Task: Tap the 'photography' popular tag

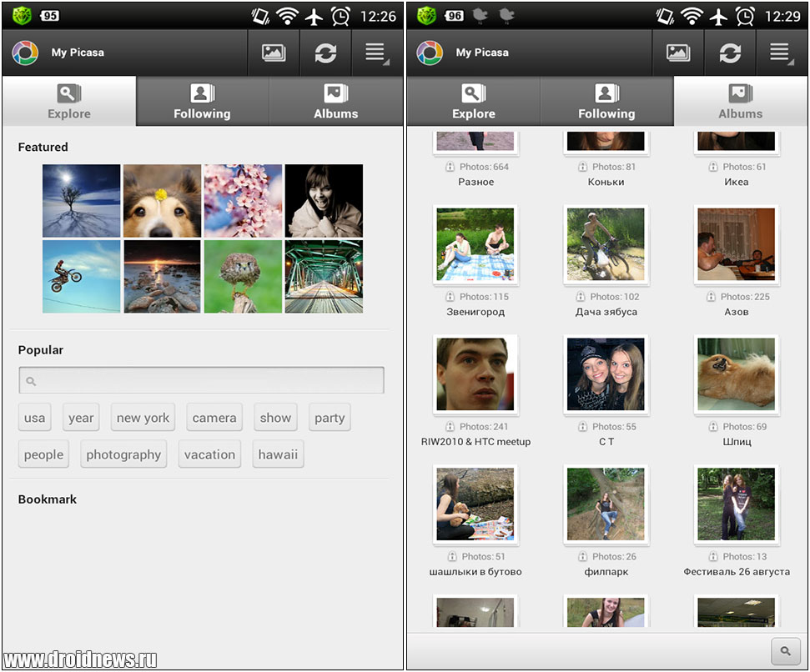Action: tap(123, 454)
